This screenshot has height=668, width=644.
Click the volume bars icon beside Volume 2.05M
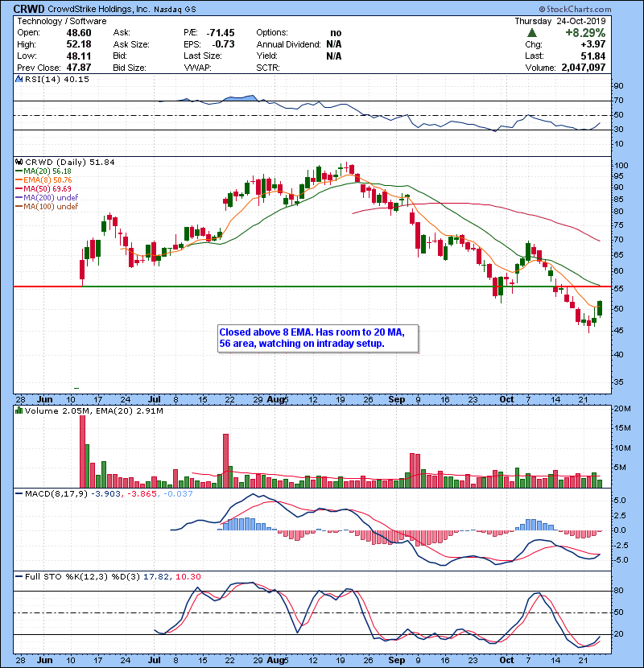click(x=19, y=410)
